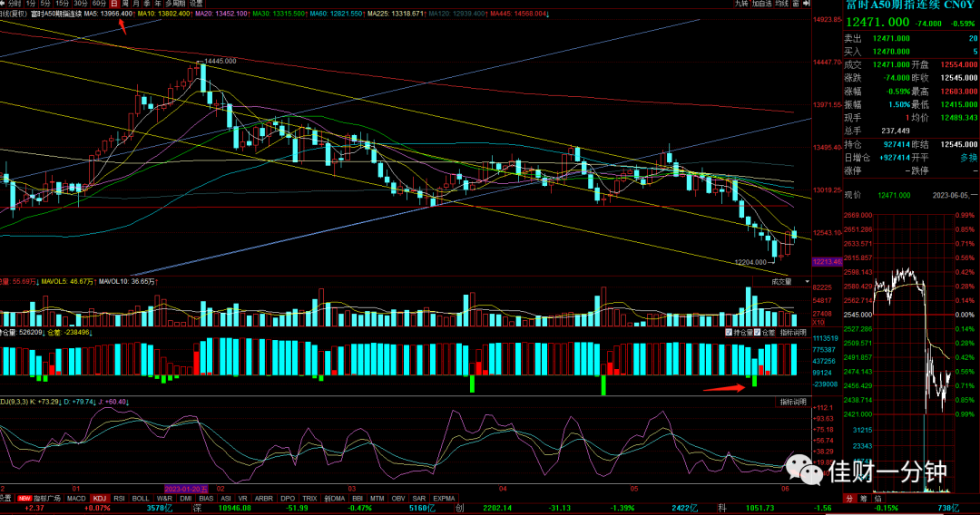The width and height of the screenshot is (980, 515).
Task: Select the MACD indicator tab
Action: pos(76,498)
